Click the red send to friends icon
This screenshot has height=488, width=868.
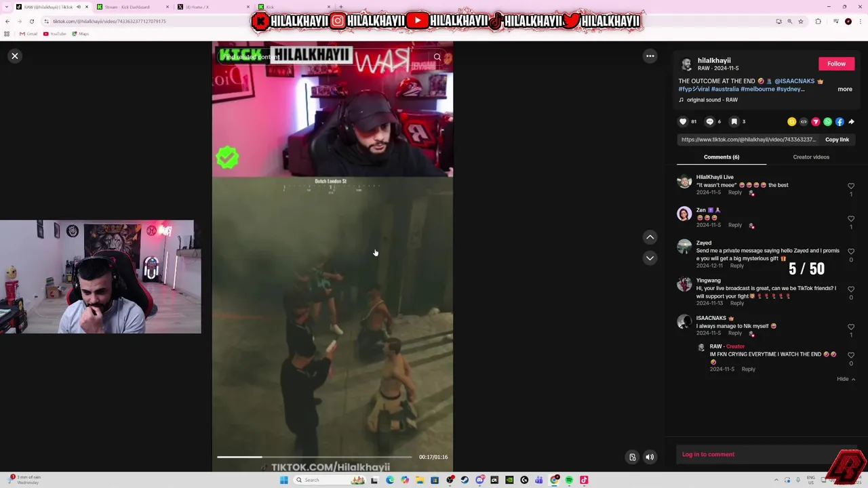816,122
